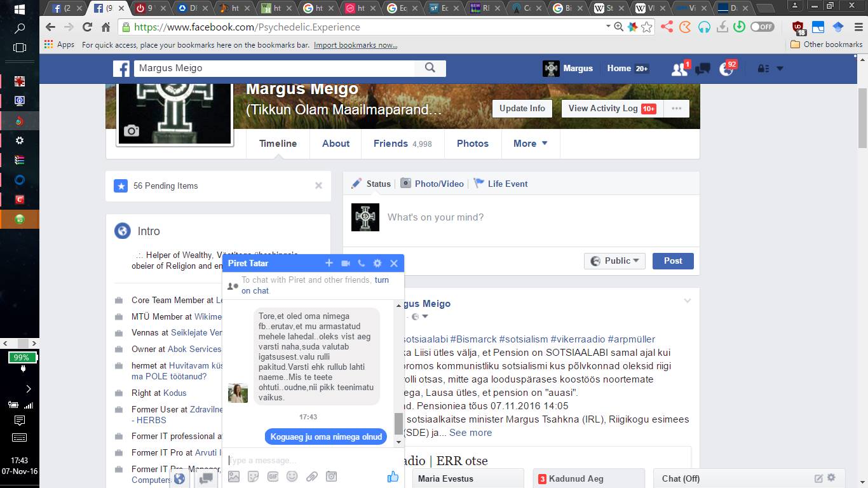Click the headphones extension icon

pos(703,27)
